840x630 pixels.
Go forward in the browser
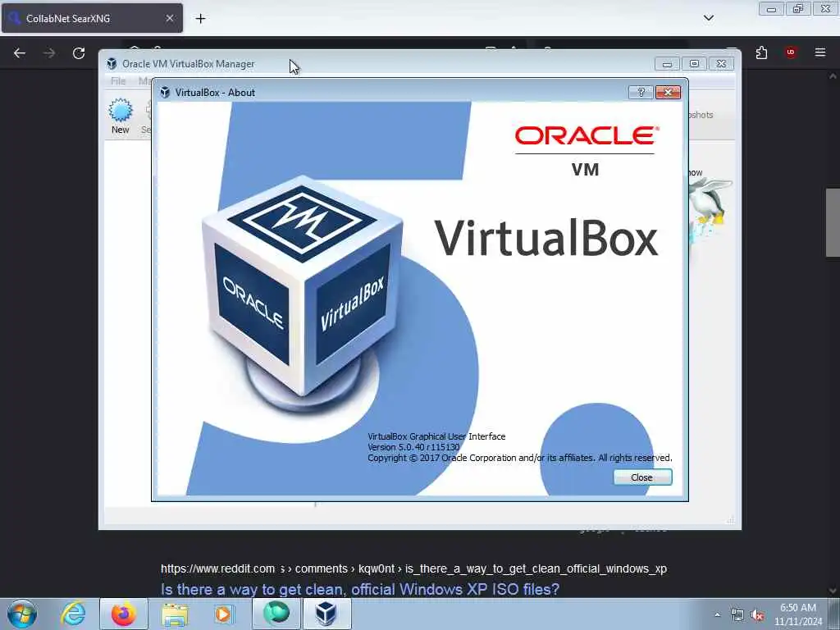pyautogui.click(x=48, y=53)
